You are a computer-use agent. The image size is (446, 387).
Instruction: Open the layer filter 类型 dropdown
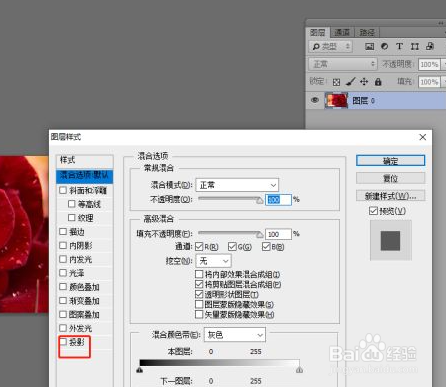click(x=330, y=46)
